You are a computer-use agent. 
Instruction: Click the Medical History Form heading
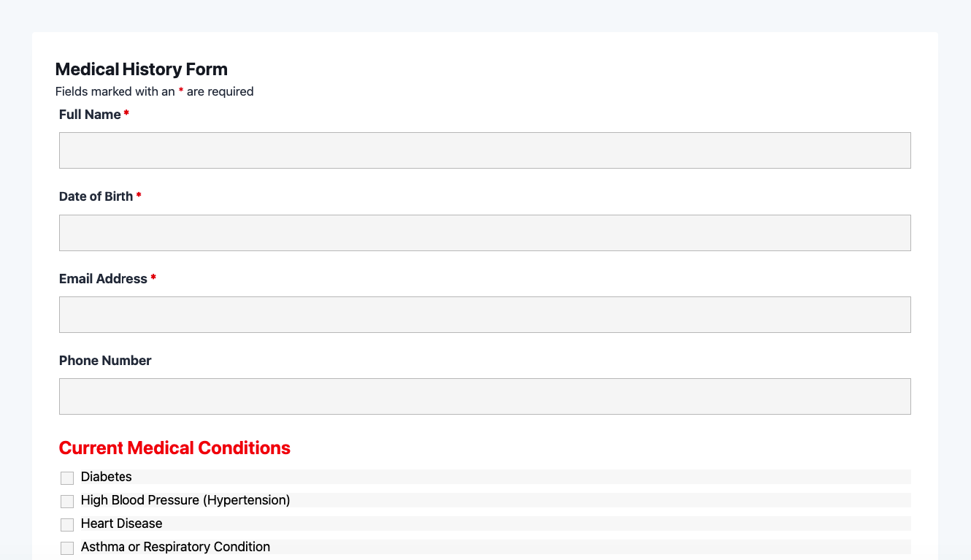pos(142,69)
